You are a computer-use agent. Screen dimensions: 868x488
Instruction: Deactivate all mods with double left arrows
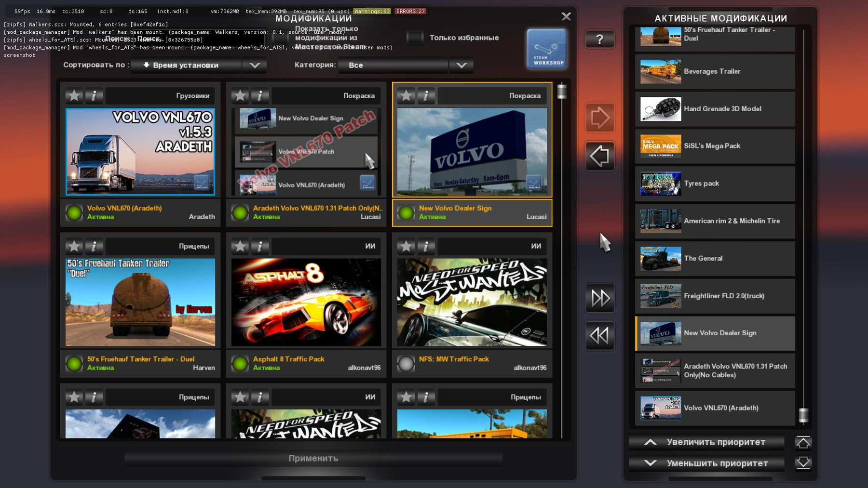(x=599, y=335)
